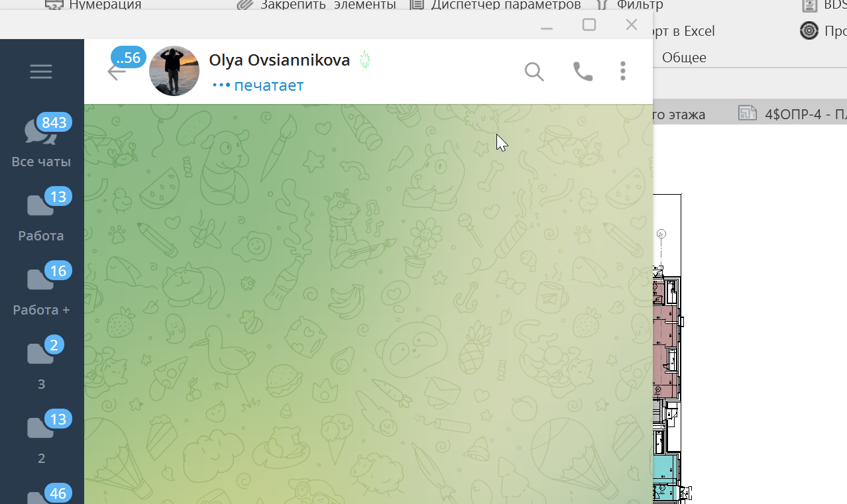Open the chat folder named 2
847x504 pixels.
click(x=41, y=438)
